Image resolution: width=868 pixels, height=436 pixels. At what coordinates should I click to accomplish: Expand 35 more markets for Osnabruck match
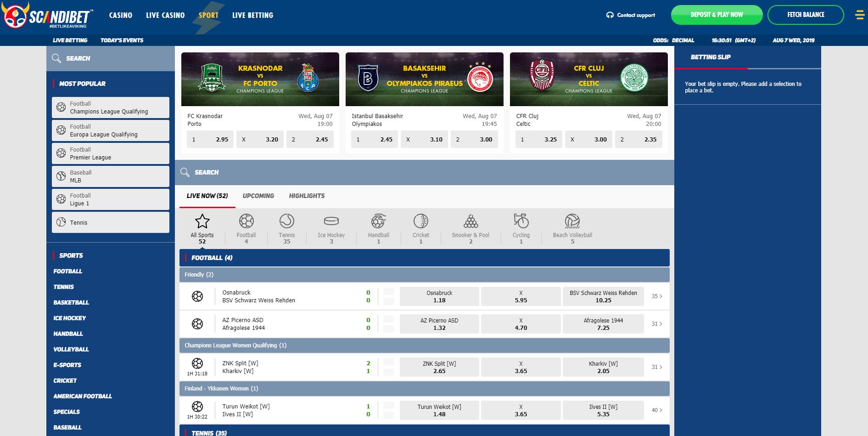point(656,296)
